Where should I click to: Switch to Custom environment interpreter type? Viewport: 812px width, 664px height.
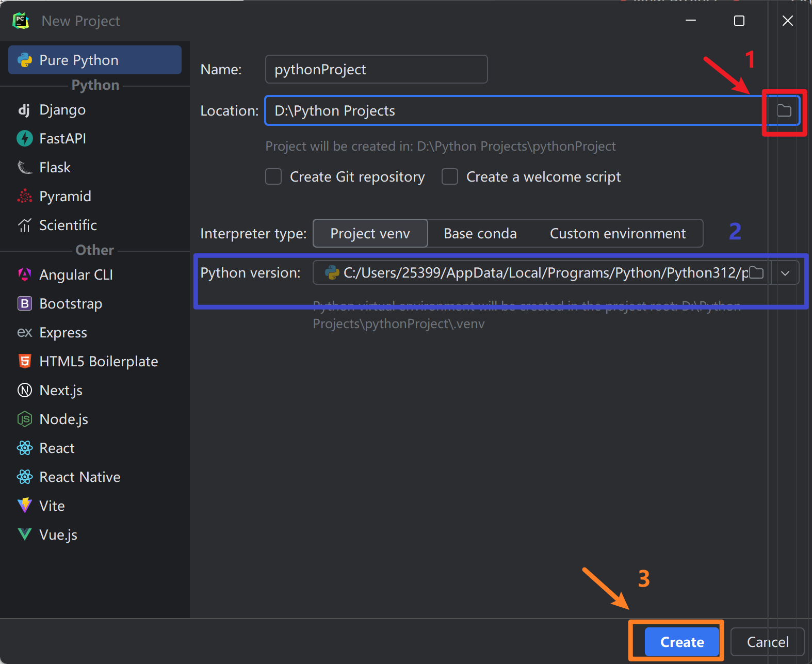(618, 233)
